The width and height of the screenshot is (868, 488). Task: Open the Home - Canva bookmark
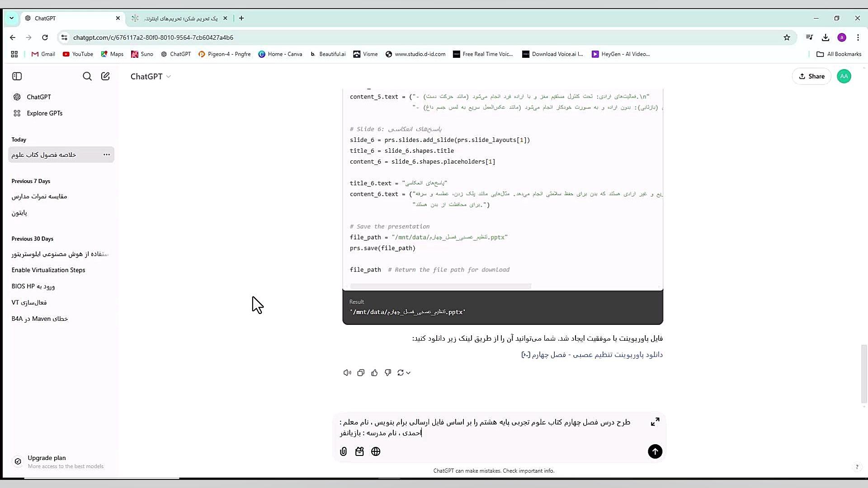(280, 54)
